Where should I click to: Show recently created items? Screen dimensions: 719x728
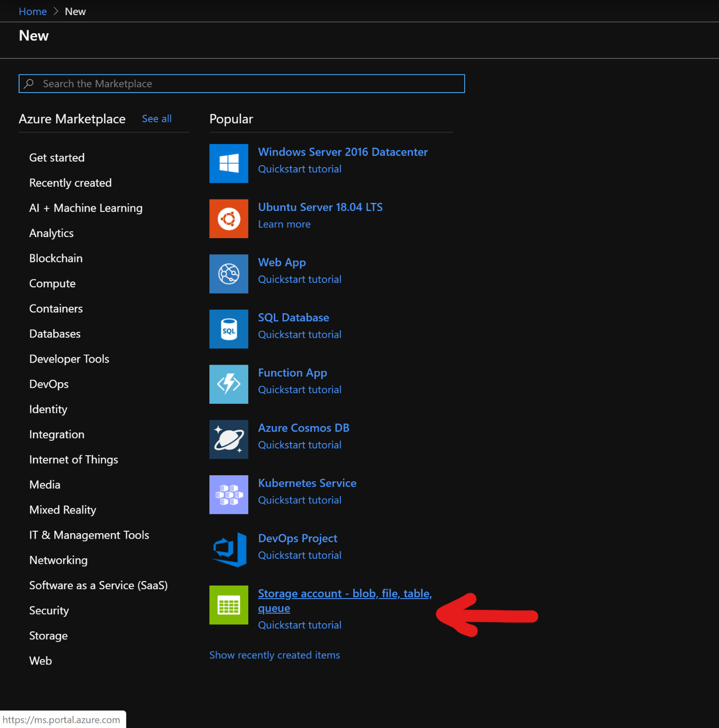(274, 654)
